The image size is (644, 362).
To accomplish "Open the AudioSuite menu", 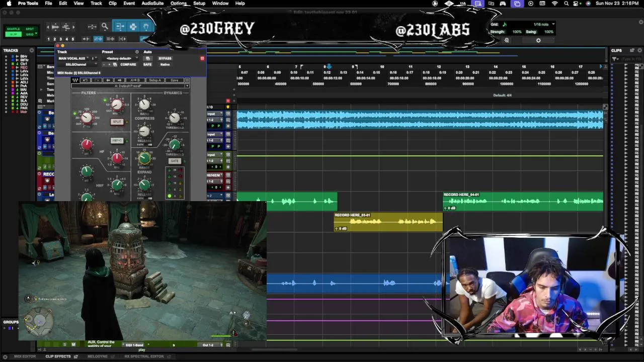I will [152, 4].
